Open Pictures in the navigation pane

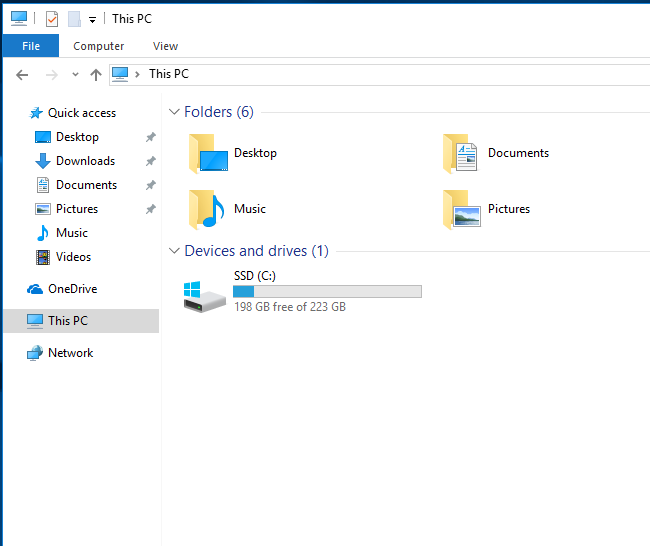77,209
